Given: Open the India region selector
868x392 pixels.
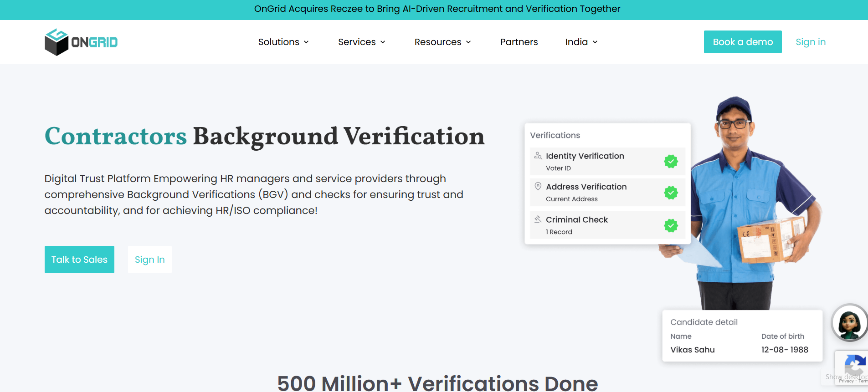Looking at the screenshot, I should 581,42.
